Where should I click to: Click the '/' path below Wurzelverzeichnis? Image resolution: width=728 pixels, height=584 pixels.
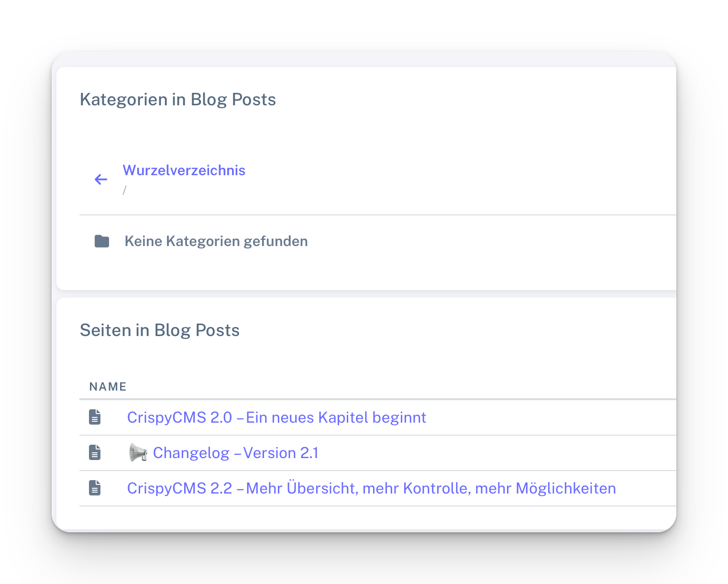tap(124, 191)
